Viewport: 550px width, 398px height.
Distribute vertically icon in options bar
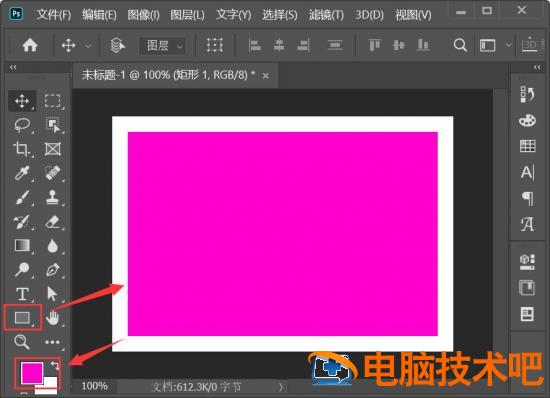pyautogui.click(x=335, y=45)
